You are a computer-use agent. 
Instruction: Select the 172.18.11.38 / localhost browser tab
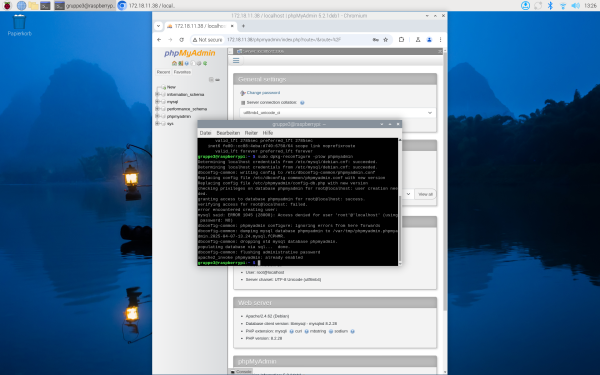(x=201, y=26)
